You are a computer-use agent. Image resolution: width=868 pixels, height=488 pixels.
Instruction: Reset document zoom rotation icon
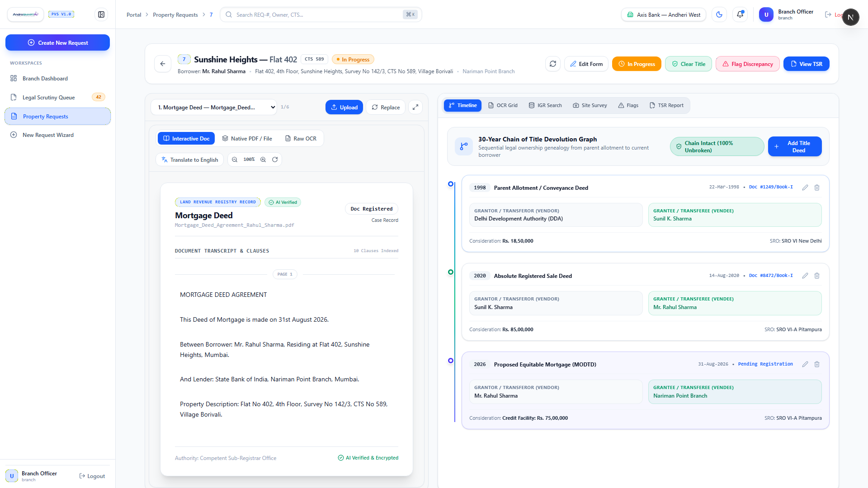click(275, 160)
